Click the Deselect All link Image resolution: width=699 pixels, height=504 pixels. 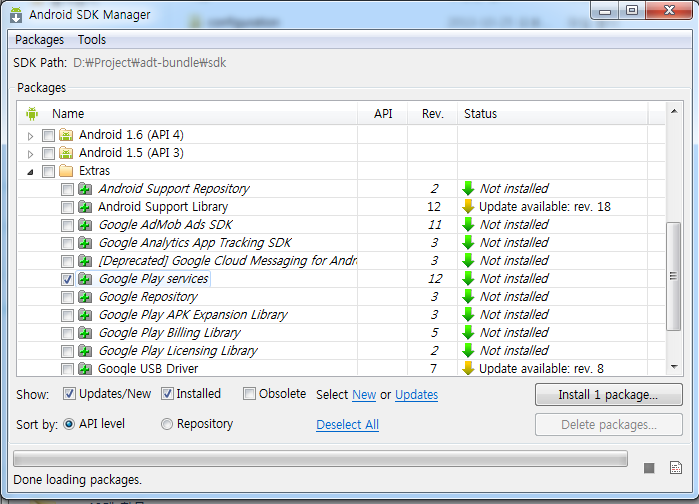pyautogui.click(x=347, y=425)
